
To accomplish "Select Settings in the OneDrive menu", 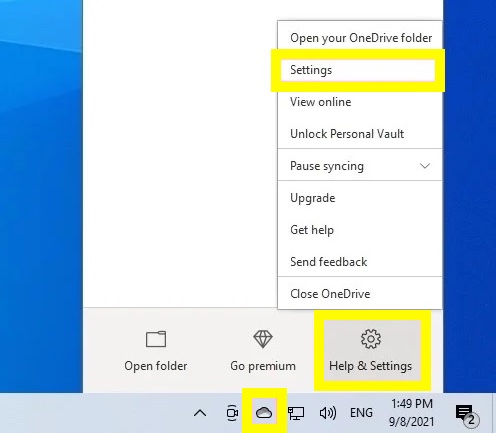I will pyautogui.click(x=358, y=70).
